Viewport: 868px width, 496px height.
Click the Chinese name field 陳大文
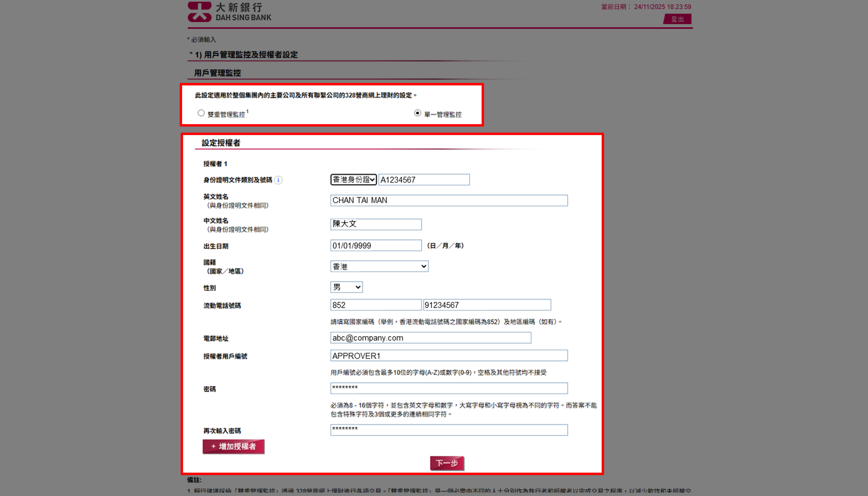pos(375,224)
